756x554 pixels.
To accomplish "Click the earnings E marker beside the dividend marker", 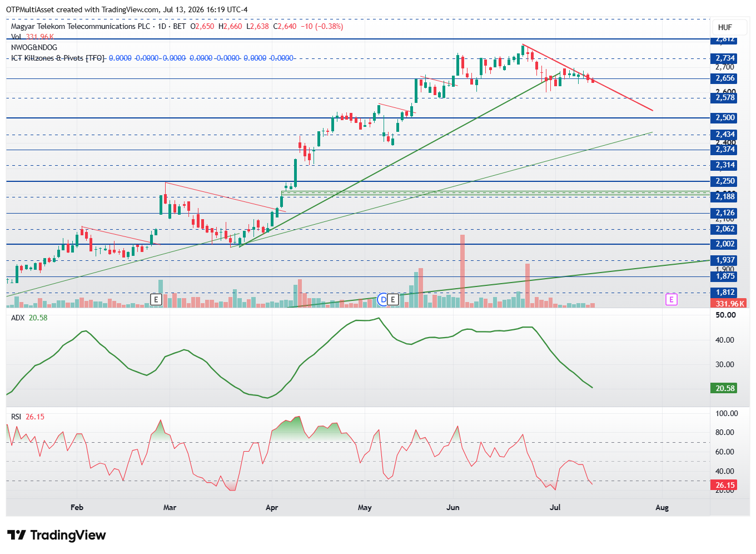I will coord(393,300).
